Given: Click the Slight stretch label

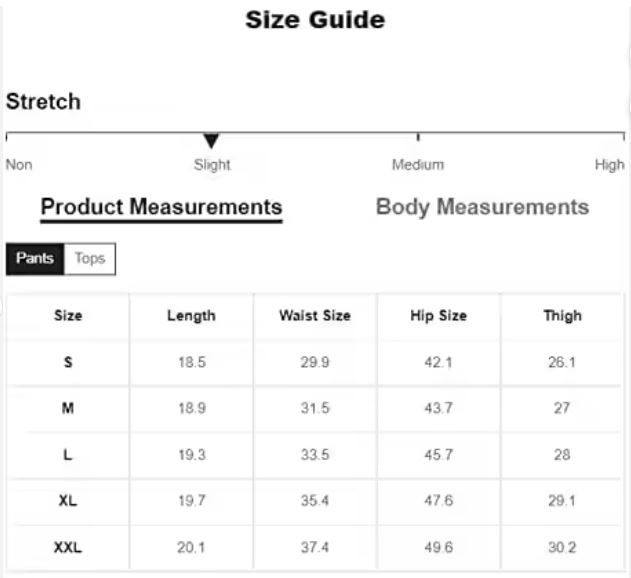Looking at the screenshot, I should click(x=212, y=165).
